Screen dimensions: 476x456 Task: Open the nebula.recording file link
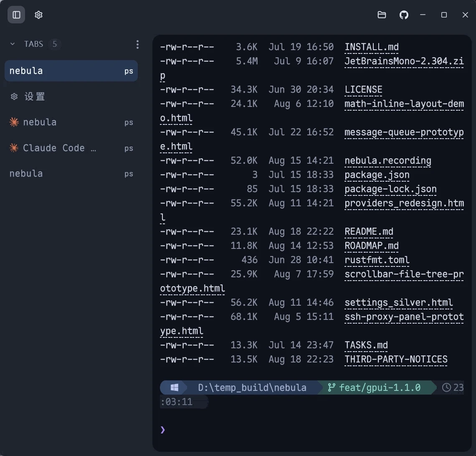point(388,161)
